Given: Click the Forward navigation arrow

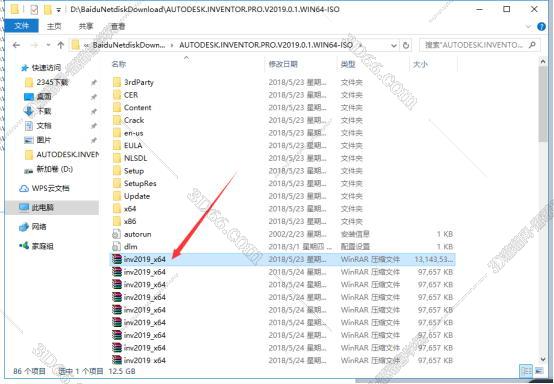Looking at the screenshot, I should click(x=34, y=45).
